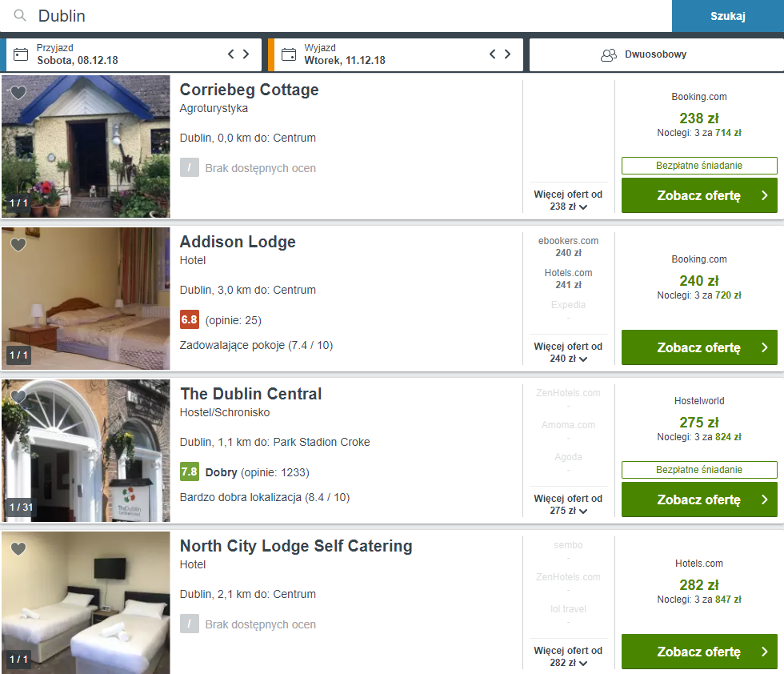The height and width of the screenshot is (674, 784).
Task: Click the Szukaj search button
Action: (x=727, y=16)
